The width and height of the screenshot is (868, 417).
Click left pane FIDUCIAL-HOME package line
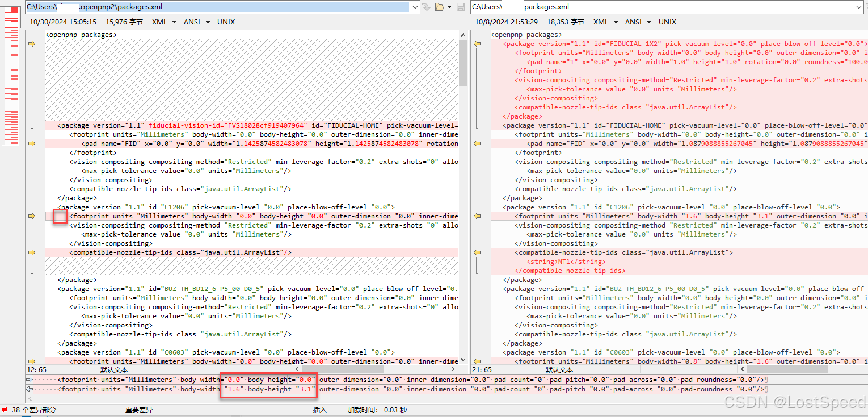click(x=258, y=125)
